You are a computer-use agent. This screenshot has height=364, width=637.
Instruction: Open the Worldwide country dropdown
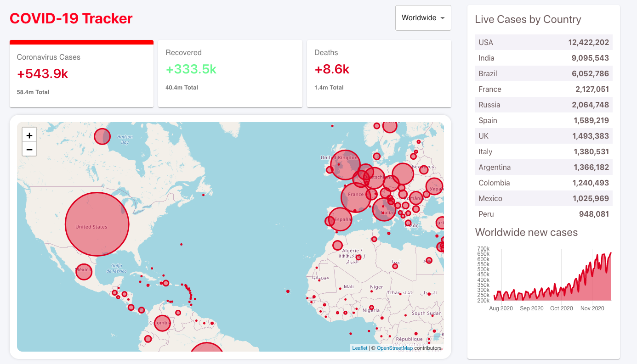[x=423, y=18]
